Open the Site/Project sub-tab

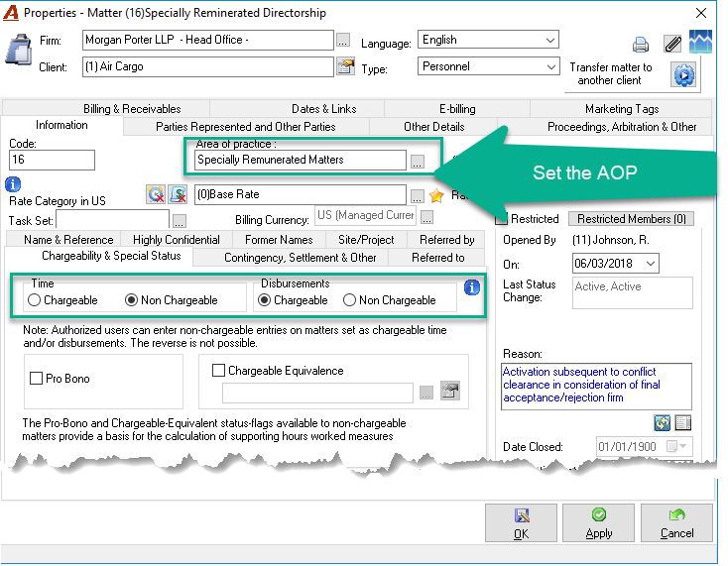[x=366, y=240]
